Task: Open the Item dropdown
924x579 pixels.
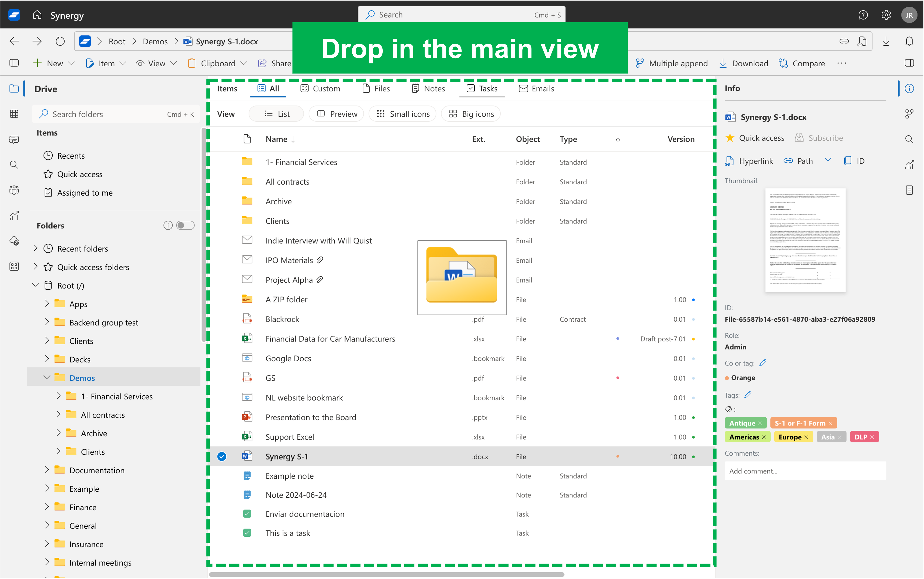Action: click(x=106, y=64)
